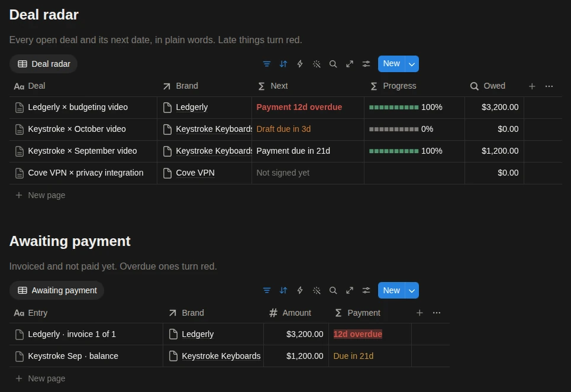The height and width of the screenshot is (392, 571).
Task: Click New button in Deal radar
Action: coord(392,64)
